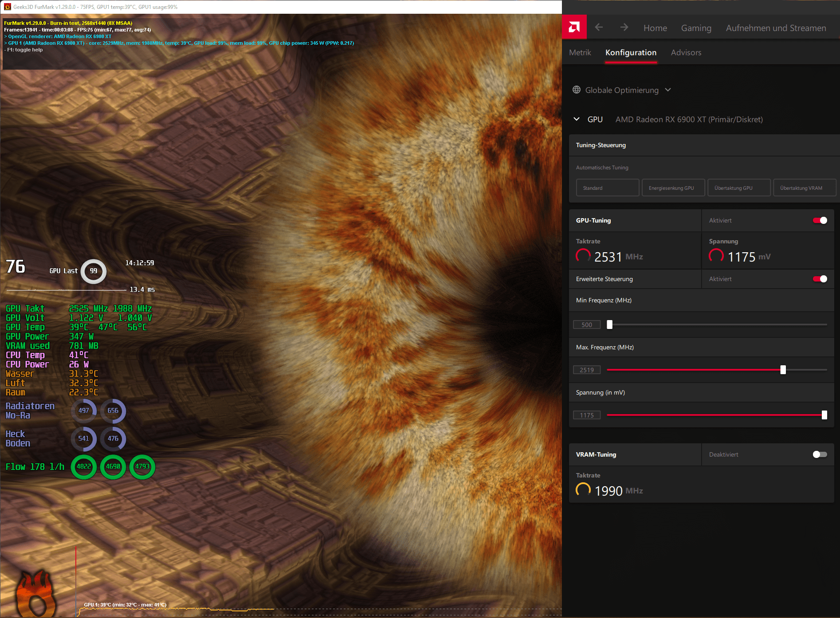Switch to the Metrik tab

coord(580,52)
